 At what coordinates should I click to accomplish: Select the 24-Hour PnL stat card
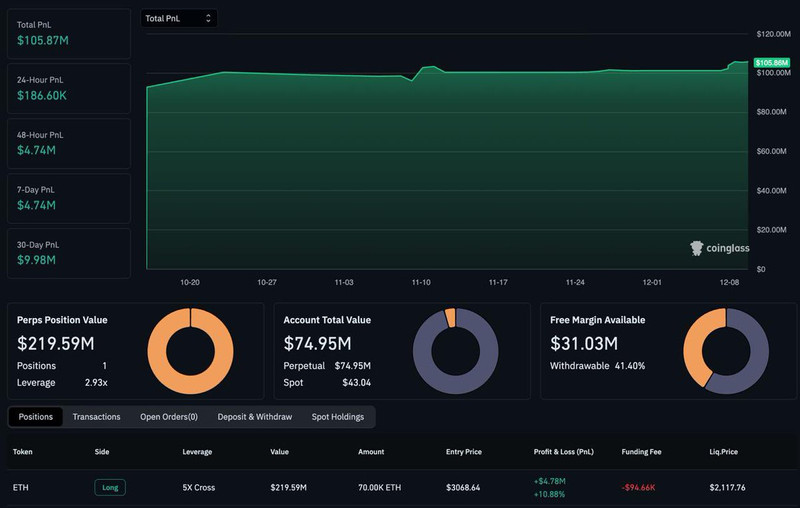69,89
